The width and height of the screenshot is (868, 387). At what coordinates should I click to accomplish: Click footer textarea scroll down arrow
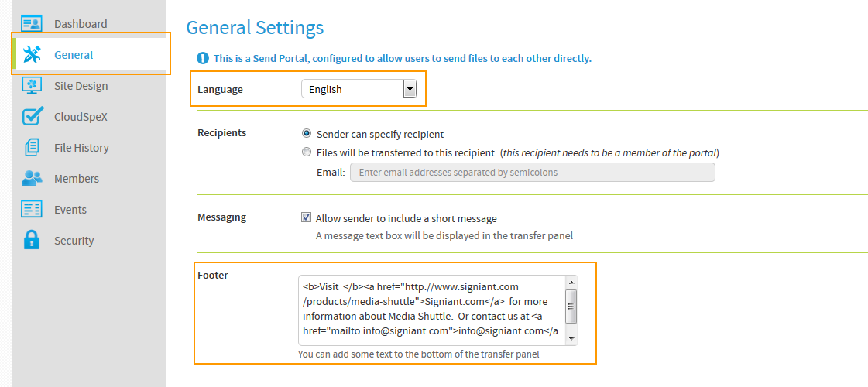pos(571,339)
